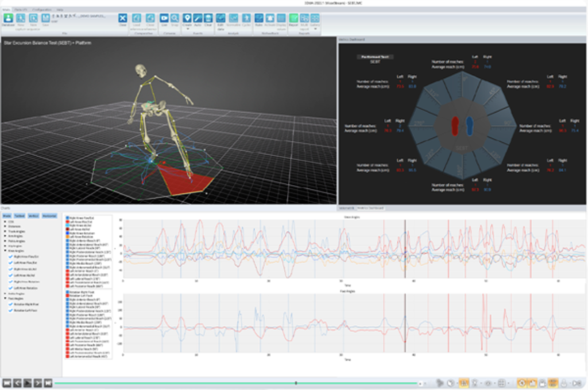Click the Gallery icon in toolbar
The width and height of the screenshot is (588, 390).
coord(314,19)
